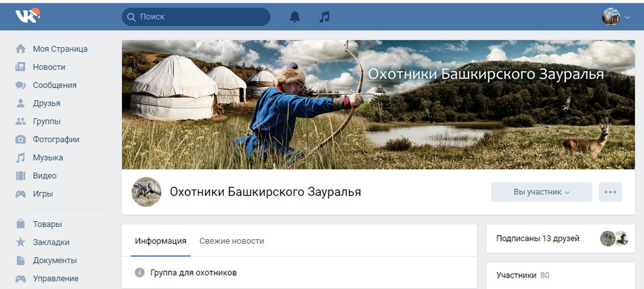The width and height of the screenshot is (644, 289).
Task: Open Документы file icon
Action: [21, 260]
